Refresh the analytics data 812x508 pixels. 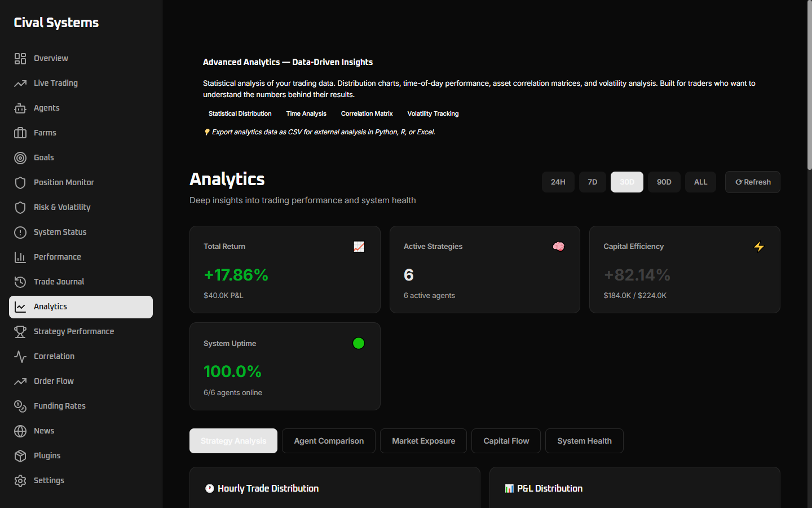753,182
